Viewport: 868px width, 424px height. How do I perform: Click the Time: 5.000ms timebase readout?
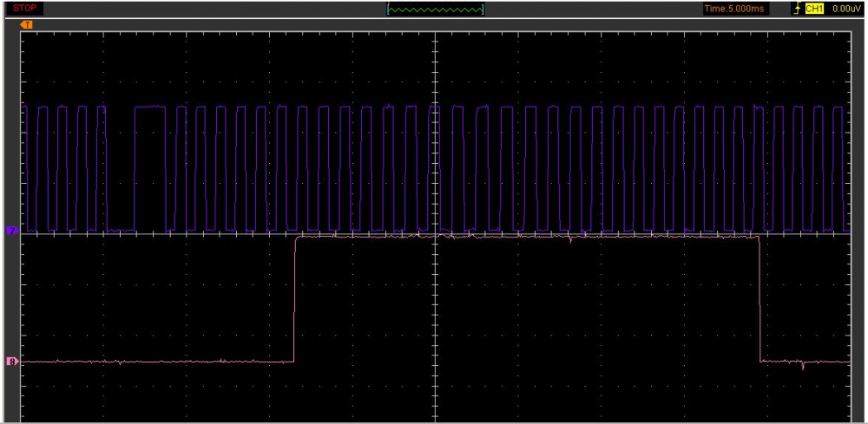734,9
